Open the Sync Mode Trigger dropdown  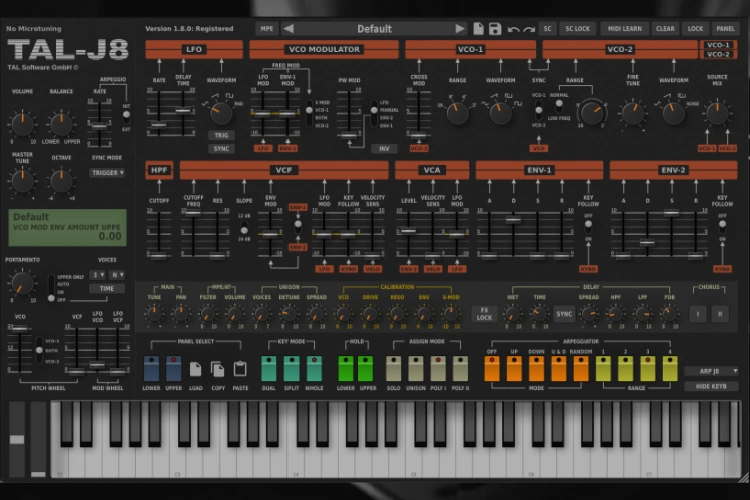click(x=107, y=173)
